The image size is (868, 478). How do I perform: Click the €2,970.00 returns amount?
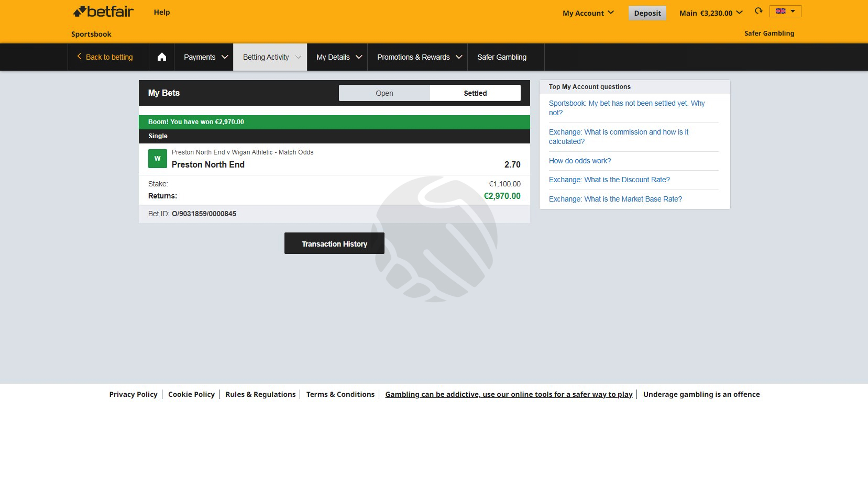pyautogui.click(x=502, y=196)
